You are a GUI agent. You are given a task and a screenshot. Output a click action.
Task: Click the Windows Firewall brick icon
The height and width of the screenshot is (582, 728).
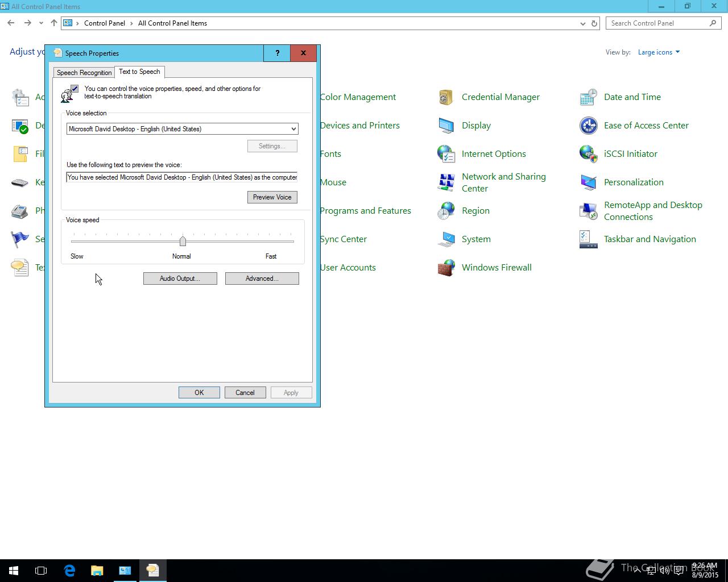pyautogui.click(x=446, y=268)
